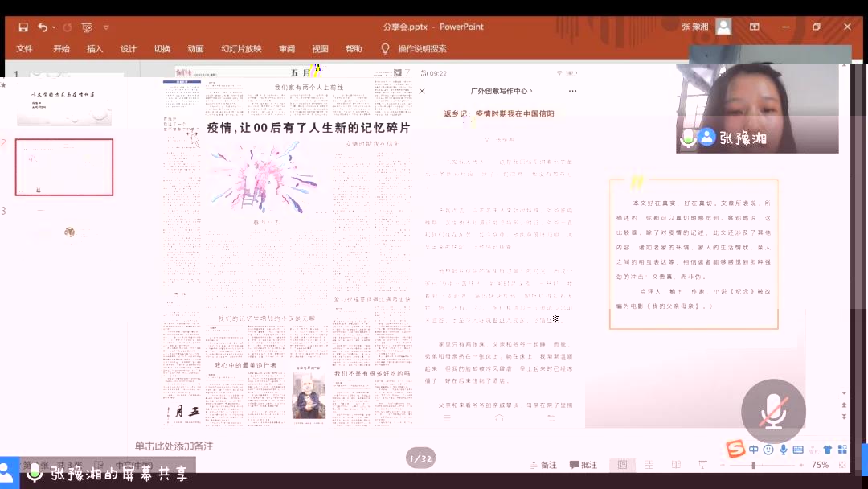The height and width of the screenshot is (489, 868).
Task: Open Customize Quick Access Toolbar dropdown
Action: (106, 27)
